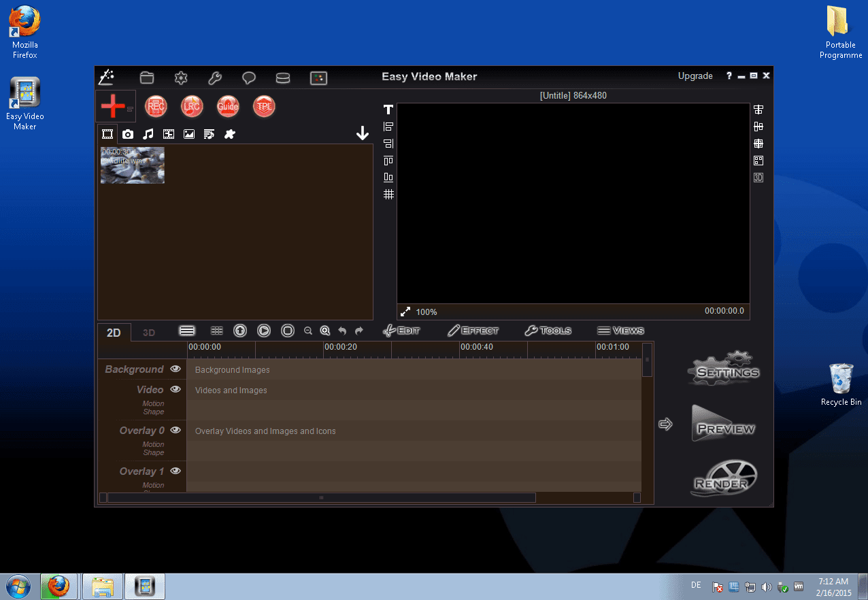This screenshot has width=868, height=600.
Task: Click the Render button
Action: point(724,479)
